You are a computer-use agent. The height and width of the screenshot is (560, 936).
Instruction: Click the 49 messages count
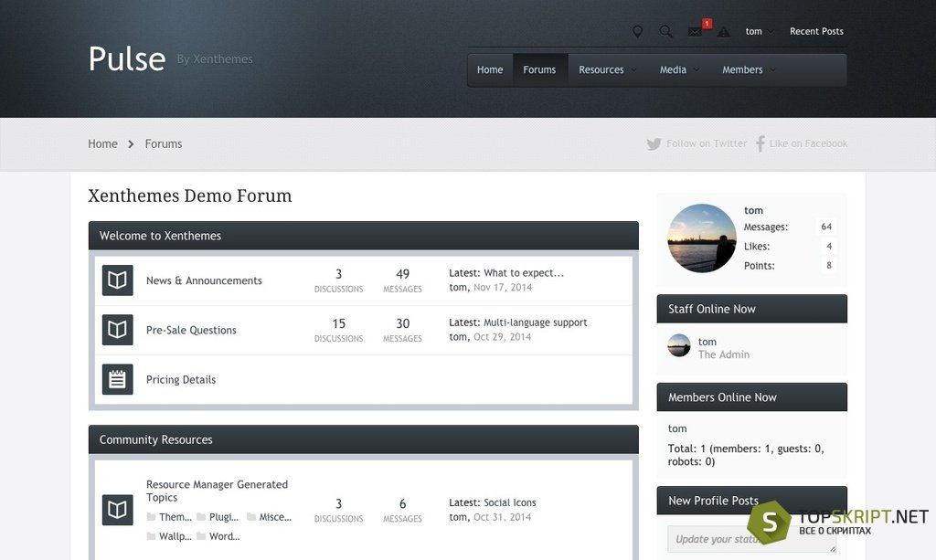click(x=402, y=274)
